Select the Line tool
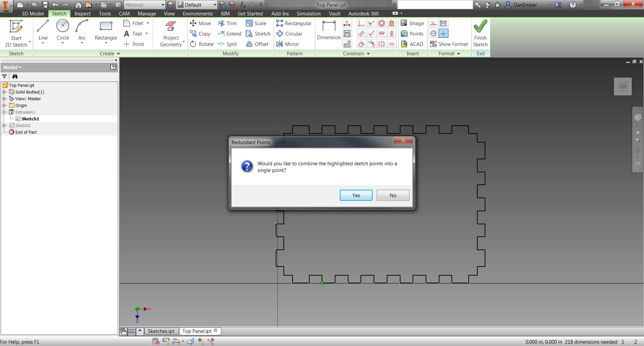The image size is (644, 346). [x=43, y=31]
